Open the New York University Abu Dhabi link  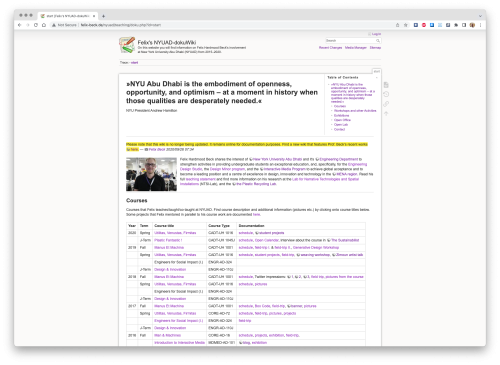click(277, 159)
